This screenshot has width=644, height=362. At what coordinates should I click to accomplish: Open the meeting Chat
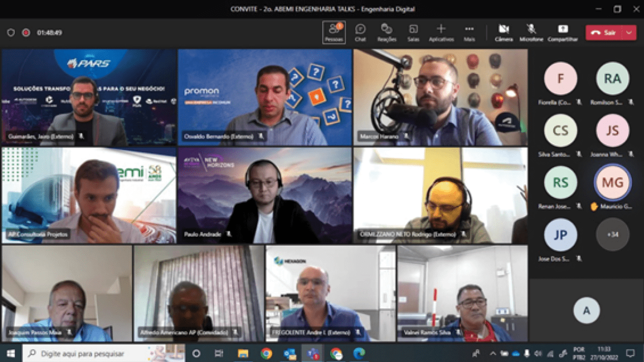[x=360, y=32]
